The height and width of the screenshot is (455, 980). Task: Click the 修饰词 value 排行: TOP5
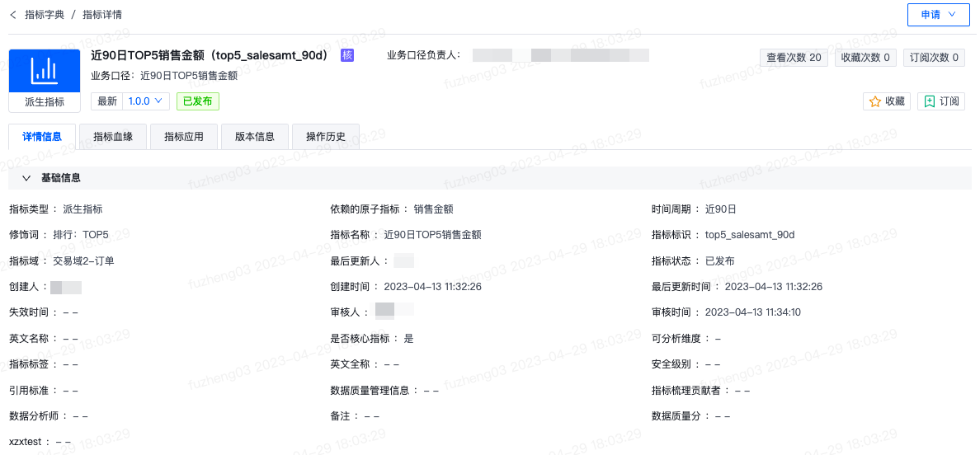[x=81, y=235]
